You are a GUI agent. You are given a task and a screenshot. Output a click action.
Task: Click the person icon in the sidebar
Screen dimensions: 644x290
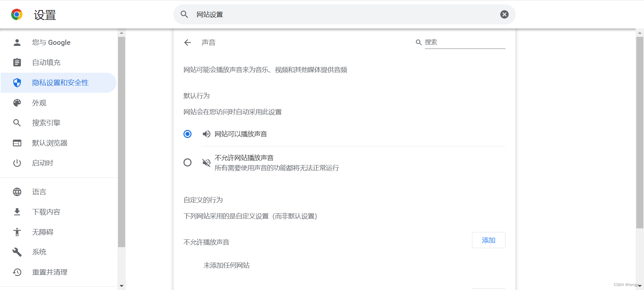click(x=17, y=43)
